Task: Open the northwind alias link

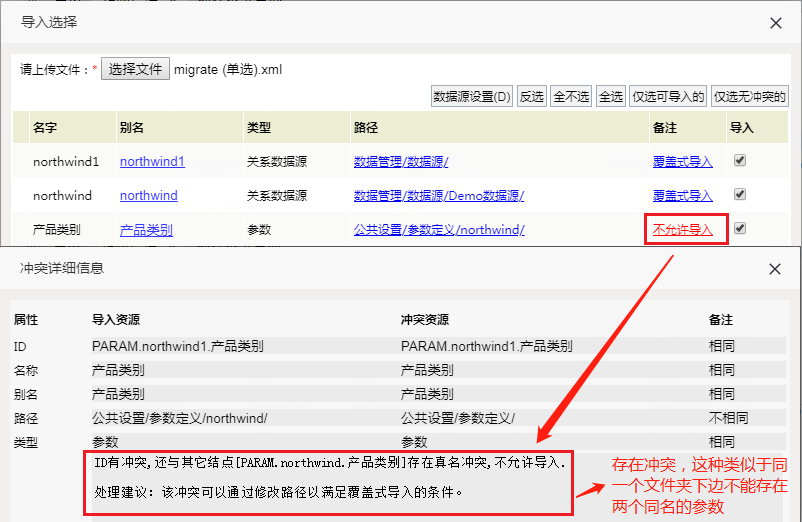Action: [x=148, y=196]
